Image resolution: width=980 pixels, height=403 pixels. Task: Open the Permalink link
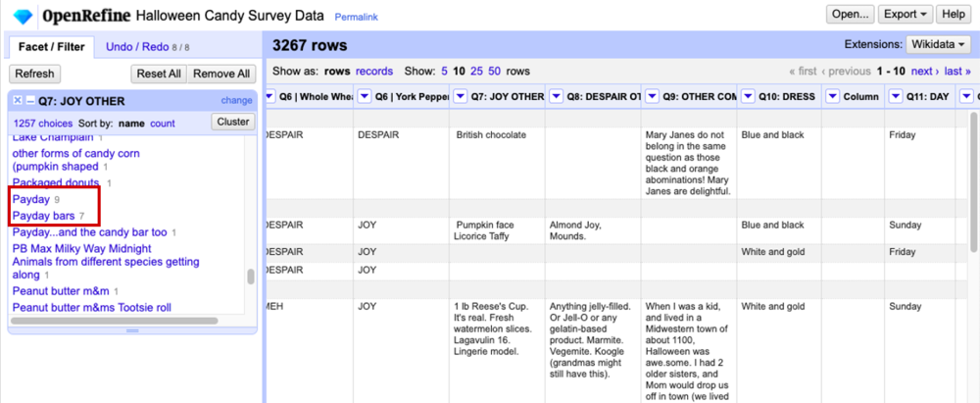click(357, 17)
